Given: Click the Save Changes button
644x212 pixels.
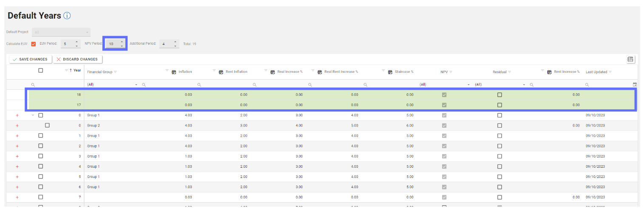Looking at the screenshot, I should 30,60.
